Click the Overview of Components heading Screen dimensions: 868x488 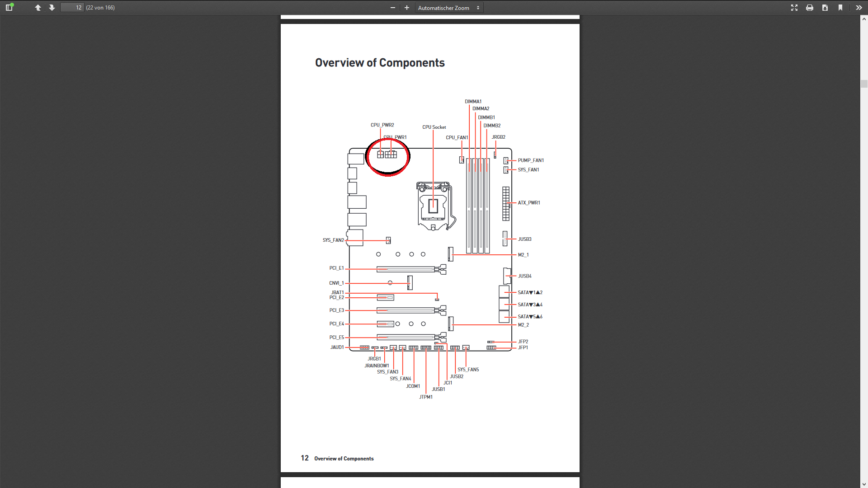380,63
